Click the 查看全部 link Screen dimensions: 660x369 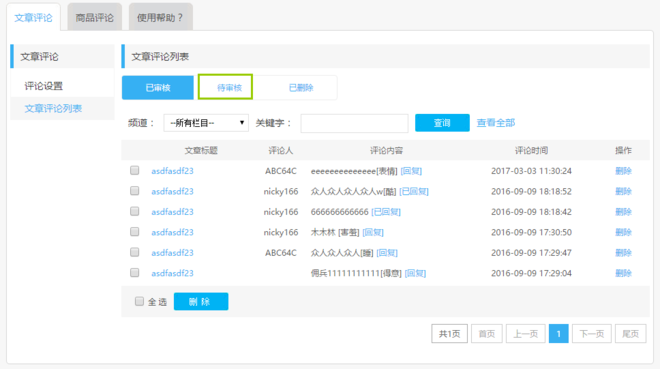pyautogui.click(x=495, y=123)
